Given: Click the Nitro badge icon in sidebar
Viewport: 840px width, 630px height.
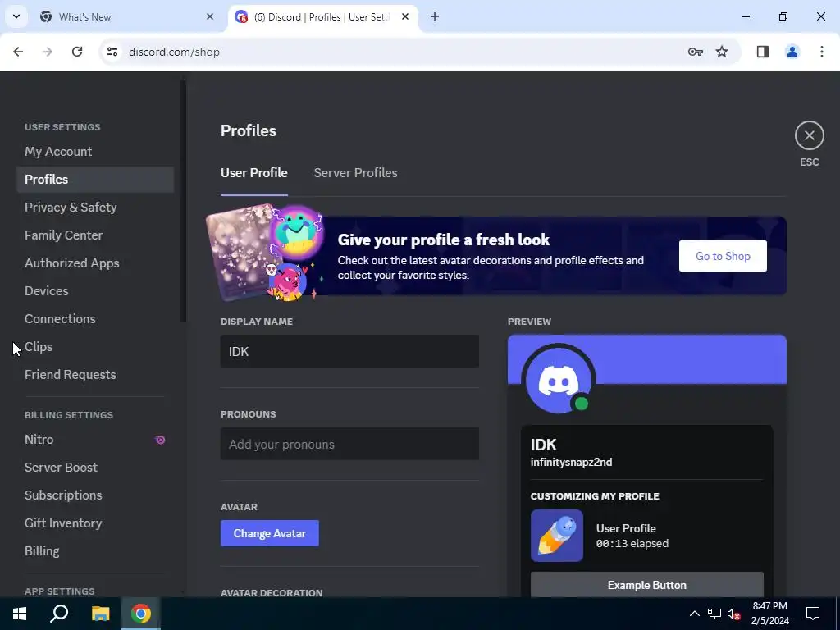Looking at the screenshot, I should point(160,440).
